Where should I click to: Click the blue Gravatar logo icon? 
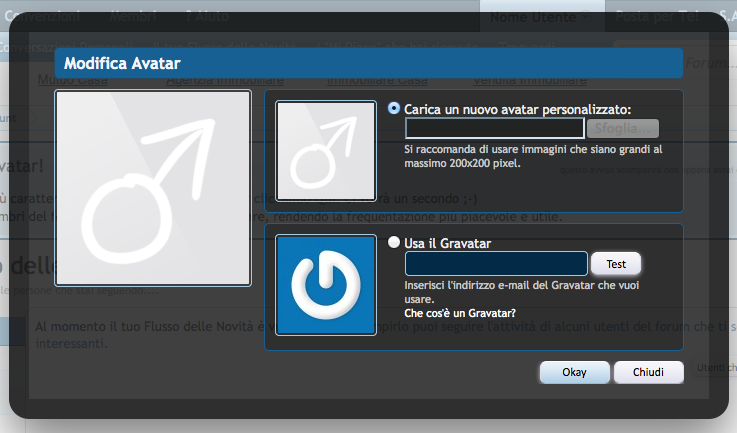326,285
